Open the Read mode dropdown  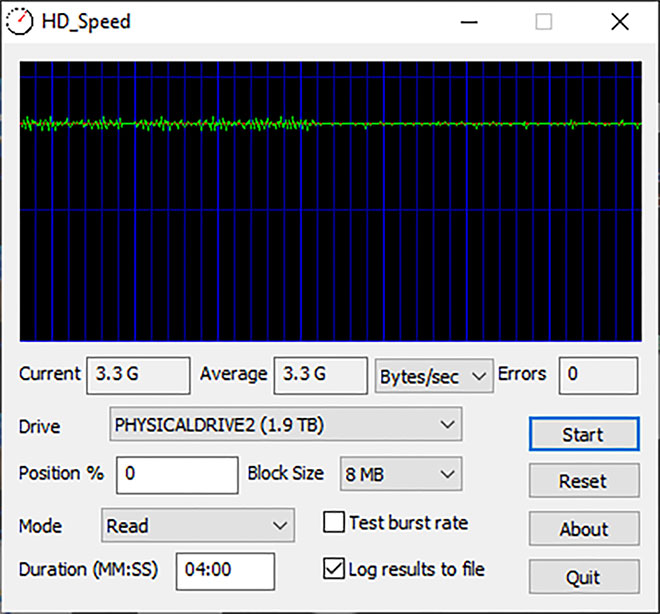(197, 525)
